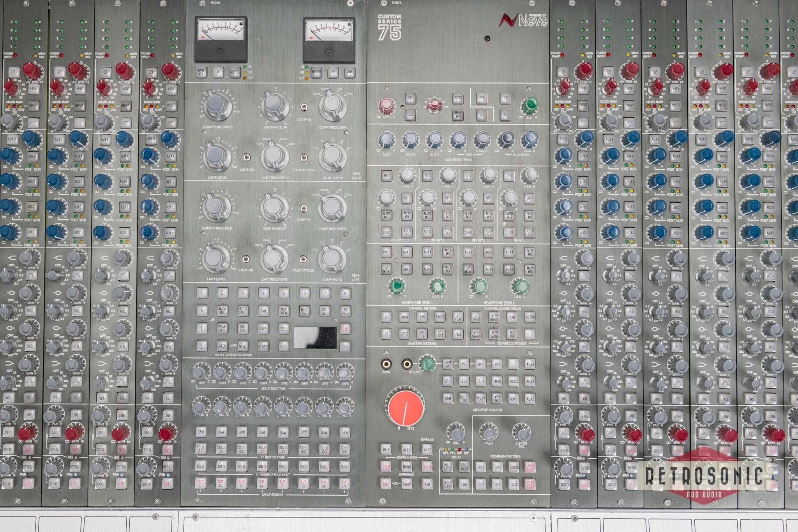Image resolution: width=798 pixels, height=532 pixels.
Task: Push the STAT LOCK button
Action: coord(531,484)
